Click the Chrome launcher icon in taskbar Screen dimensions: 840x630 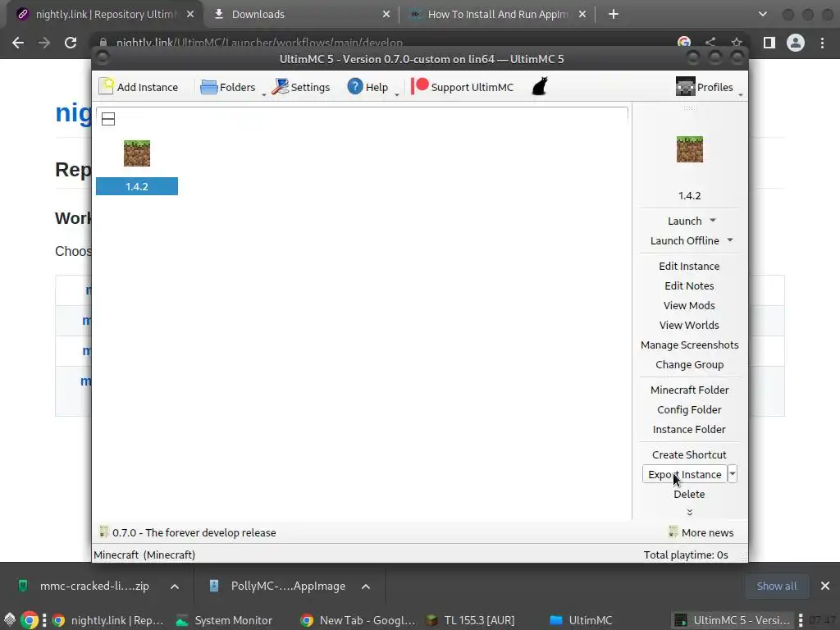point(30,620)
